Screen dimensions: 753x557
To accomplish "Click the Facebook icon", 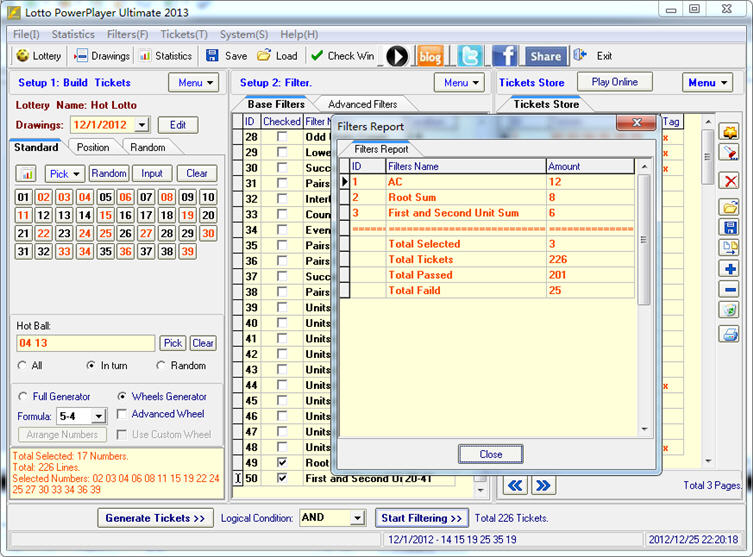I will point(505,56).
